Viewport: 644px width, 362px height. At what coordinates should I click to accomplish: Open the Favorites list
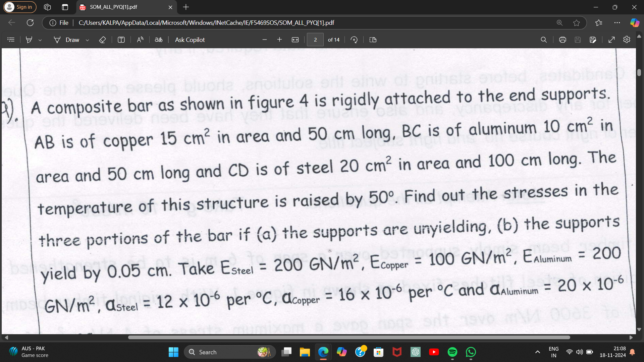coord(599,22)
